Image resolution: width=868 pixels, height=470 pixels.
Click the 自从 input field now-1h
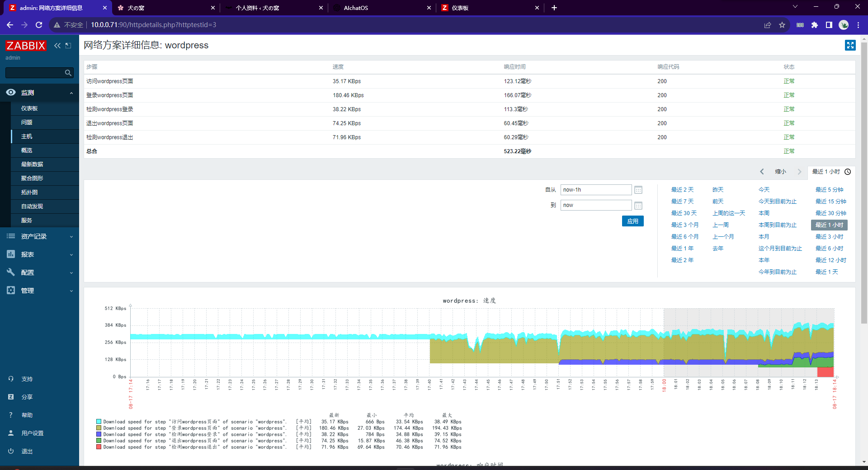point(596,190)
